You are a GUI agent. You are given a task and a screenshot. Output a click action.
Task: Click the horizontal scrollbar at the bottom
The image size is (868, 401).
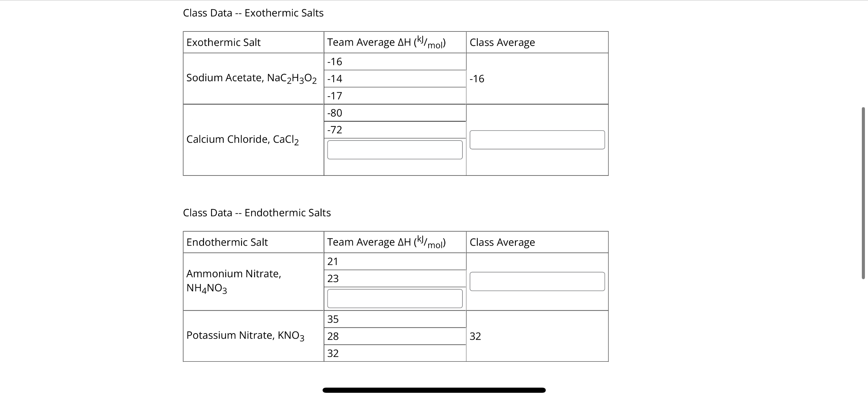tap(434, 389)
